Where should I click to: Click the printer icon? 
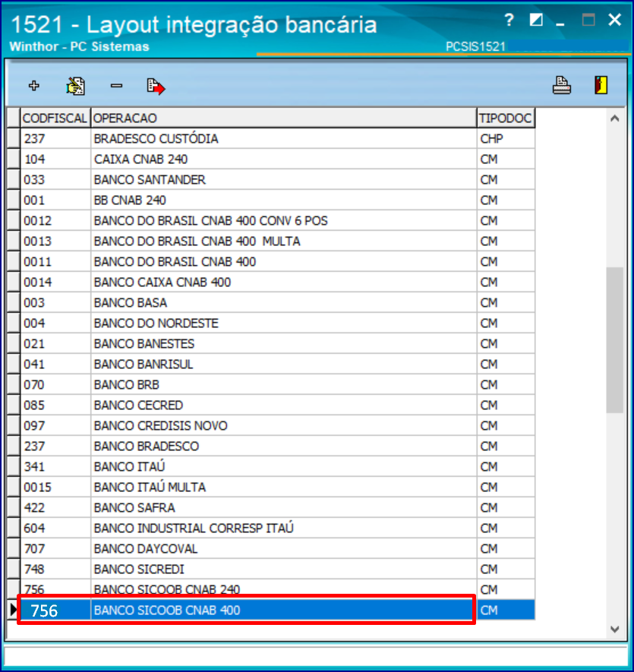click(562, 85)
